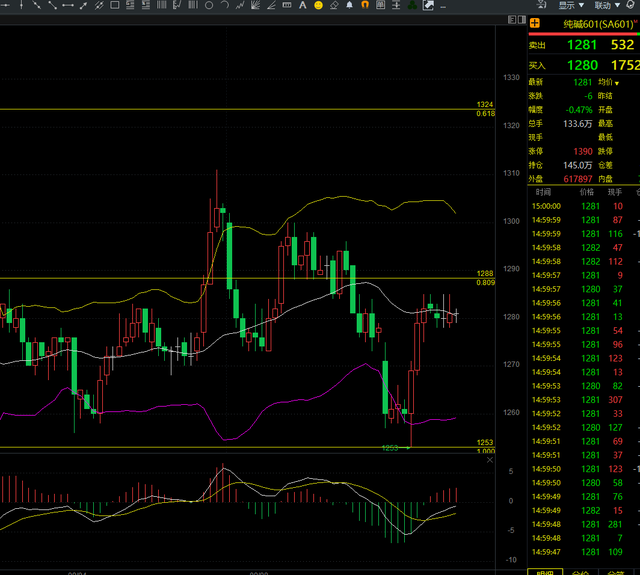Select the 1.000 Fibonacci line at 1253
Image resolution: width=640 pixels, height=575 pixels.
point(247,447)
